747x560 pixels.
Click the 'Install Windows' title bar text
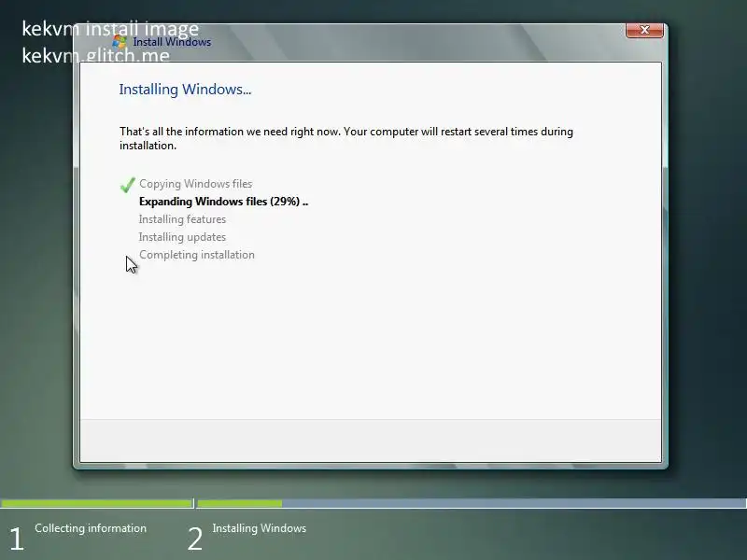coord(172,42)
